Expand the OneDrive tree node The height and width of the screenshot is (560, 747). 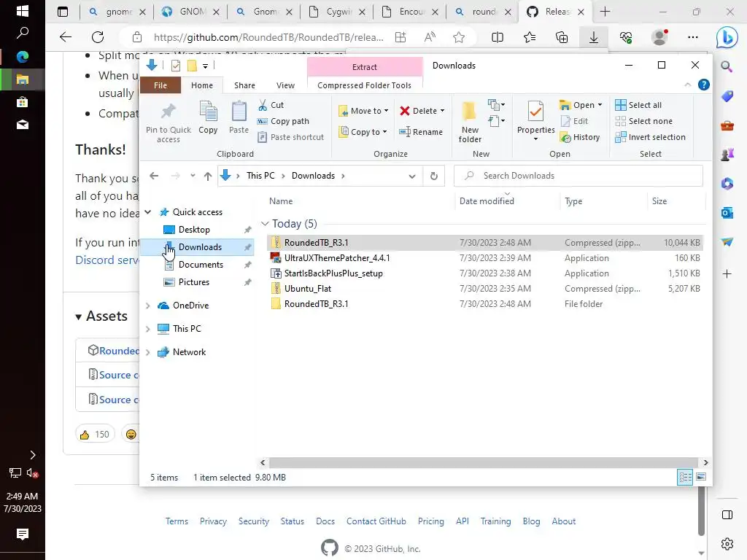[x=148, y=306]
